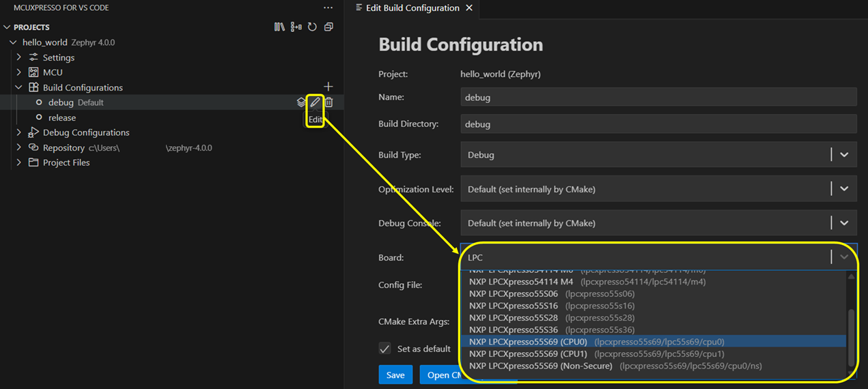Open the Debug Console dropdown
Screen dimensions: 868x389
point(844,223)
